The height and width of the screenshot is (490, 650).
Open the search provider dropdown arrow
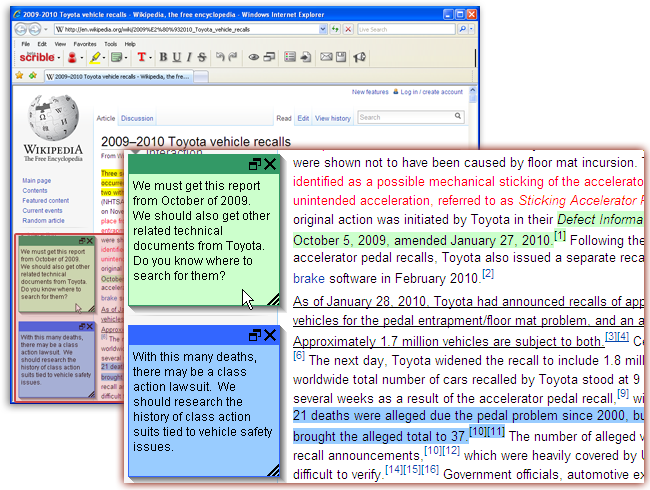tap(471, 29)
